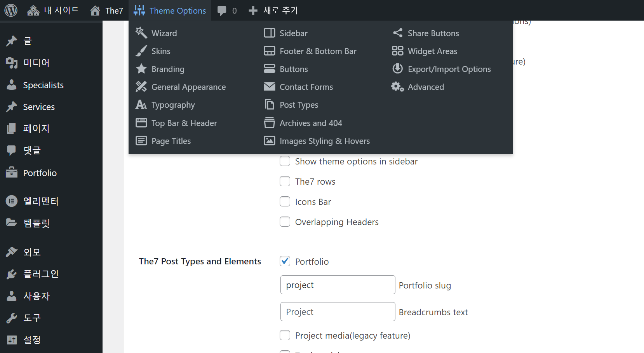Screen dimensions: 644x353
Task: Click the Typography letter icon
Action: point(141,105)
